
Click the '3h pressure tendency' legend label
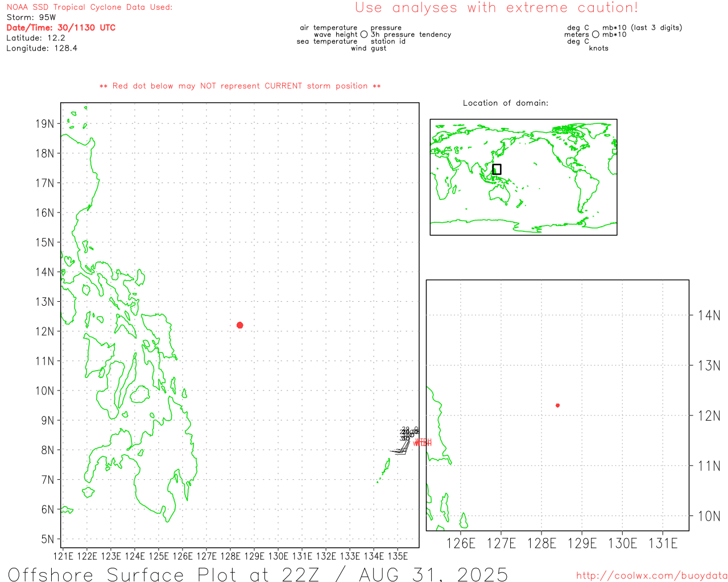click(411, 35)
